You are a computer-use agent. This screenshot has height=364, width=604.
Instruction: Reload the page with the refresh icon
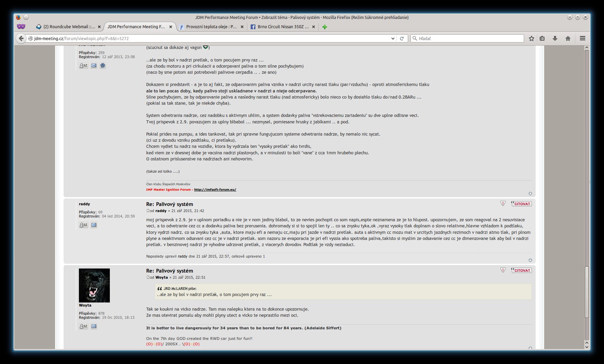tap(402, 38)
